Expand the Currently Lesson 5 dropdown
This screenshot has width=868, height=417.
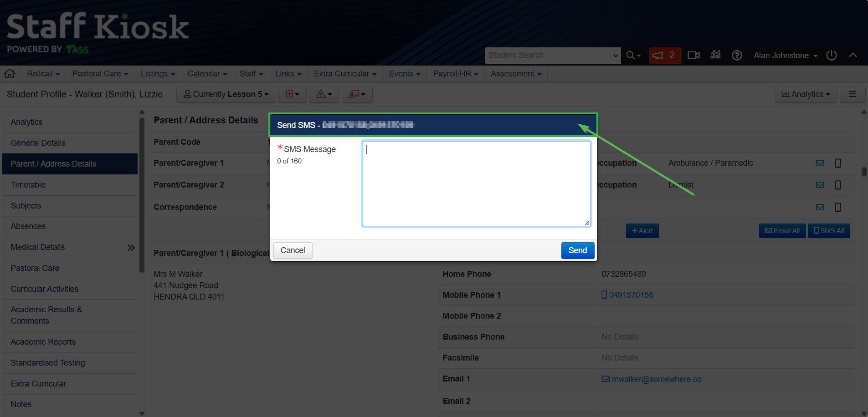tap(226, 94)
